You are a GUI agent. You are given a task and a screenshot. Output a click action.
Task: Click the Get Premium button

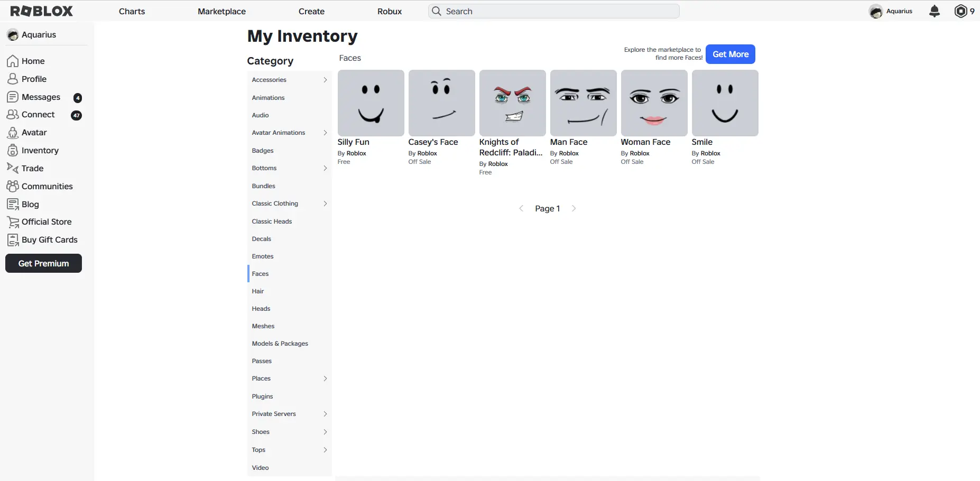tap(43, 263)
